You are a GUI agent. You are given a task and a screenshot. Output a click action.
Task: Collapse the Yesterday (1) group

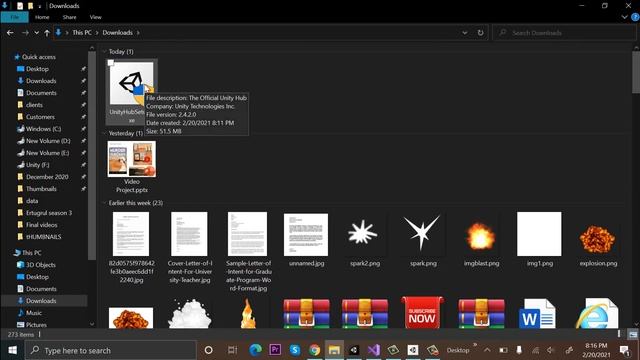click(104, 133)
